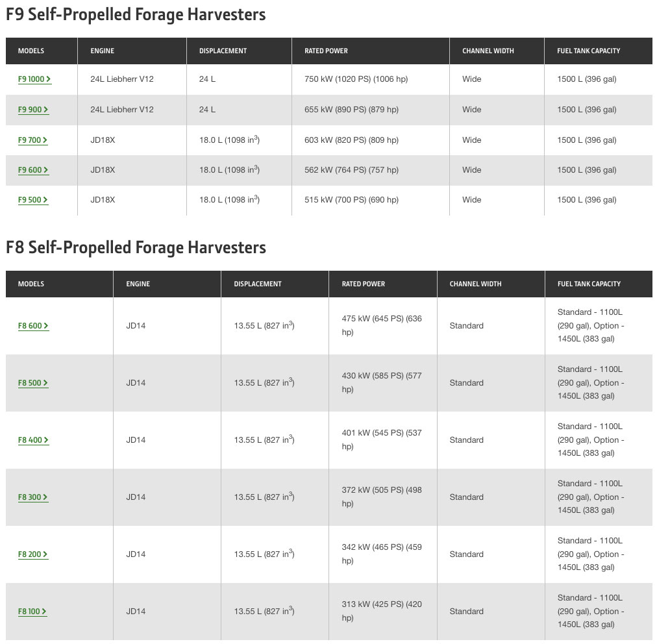Click the F8 table Fuel Tank Capacity header

589,284
